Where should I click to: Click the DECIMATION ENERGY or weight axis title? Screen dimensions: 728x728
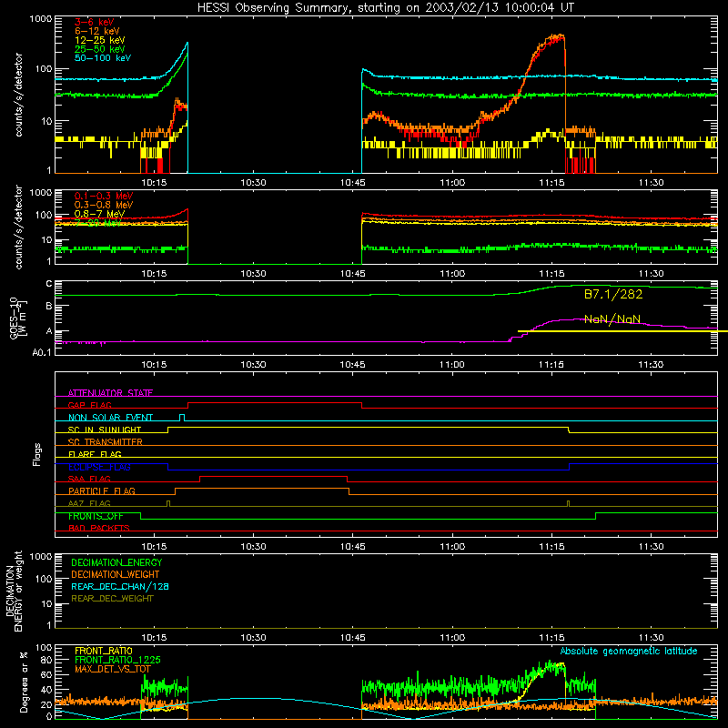click(15, 591)
